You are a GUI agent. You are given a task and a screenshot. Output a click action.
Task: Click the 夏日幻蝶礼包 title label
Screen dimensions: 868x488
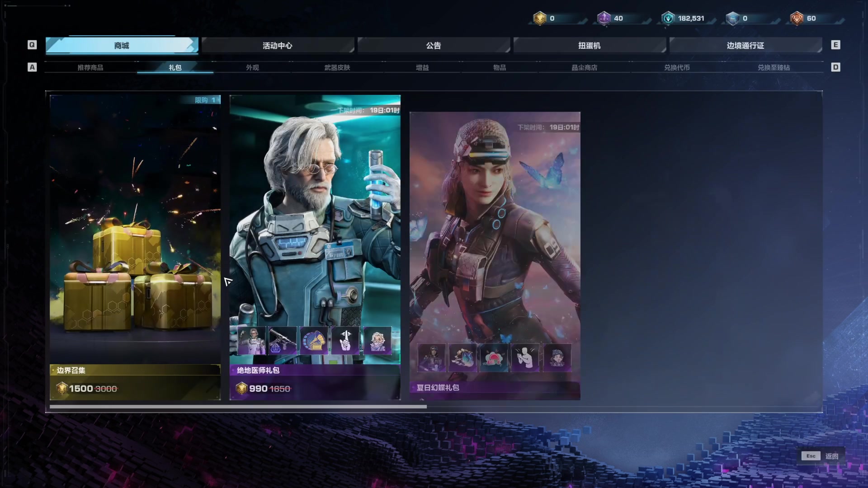click(x=438, y=388)
